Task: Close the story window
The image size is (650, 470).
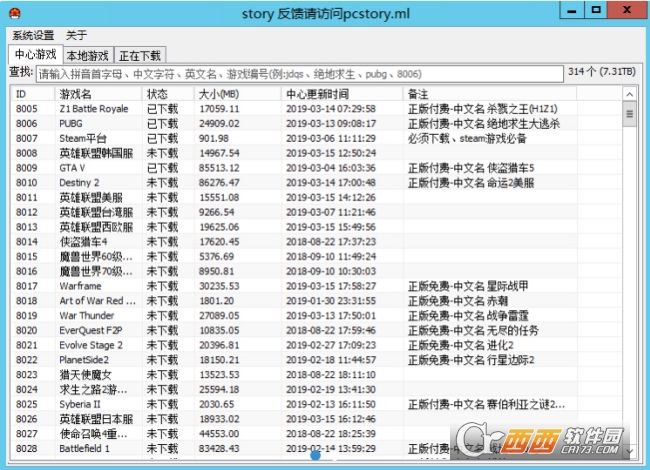Action: click(x=627, y=10)
